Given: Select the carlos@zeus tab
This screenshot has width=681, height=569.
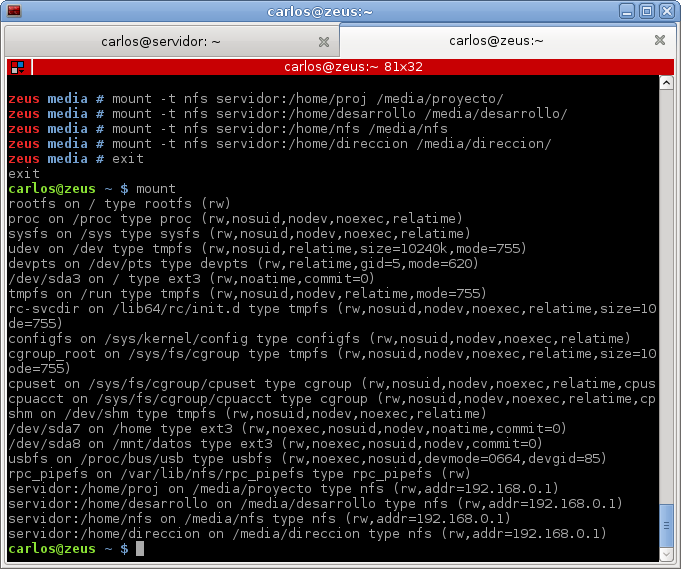Looking at the screenshot, I should tap(508, 40).
